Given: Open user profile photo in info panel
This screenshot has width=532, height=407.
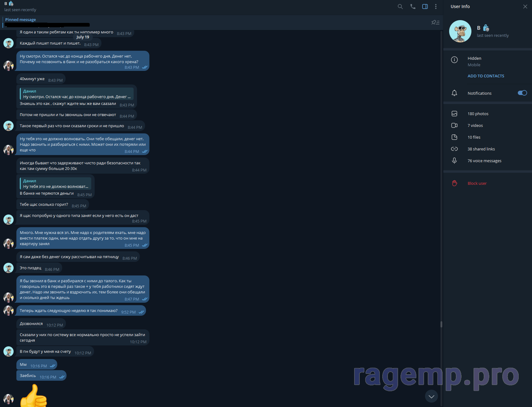Looking at the screenshot, I should point(460,31).
